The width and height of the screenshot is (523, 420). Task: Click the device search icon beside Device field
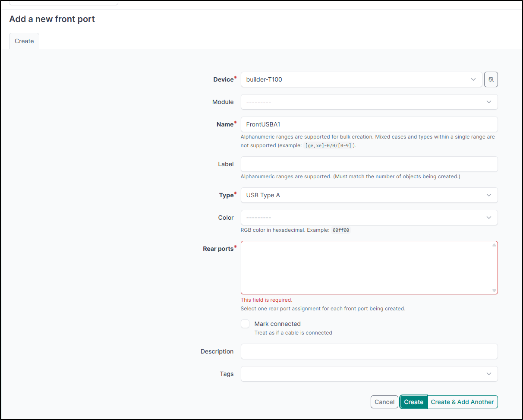pyautogui.click(x=491, y=79)
